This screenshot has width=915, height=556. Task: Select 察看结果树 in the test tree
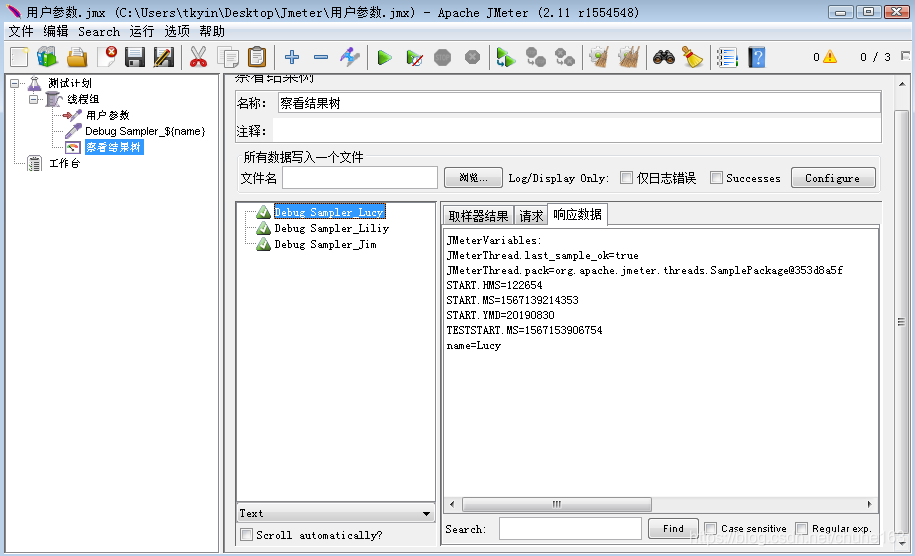tap(114, 147)
